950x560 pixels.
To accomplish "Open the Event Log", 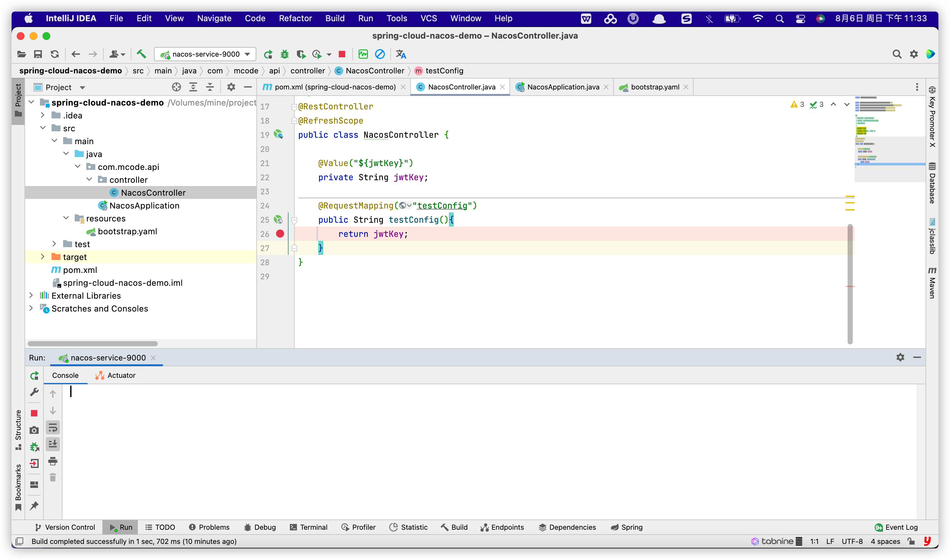I will pyautogui.click(x=897, y=527).
